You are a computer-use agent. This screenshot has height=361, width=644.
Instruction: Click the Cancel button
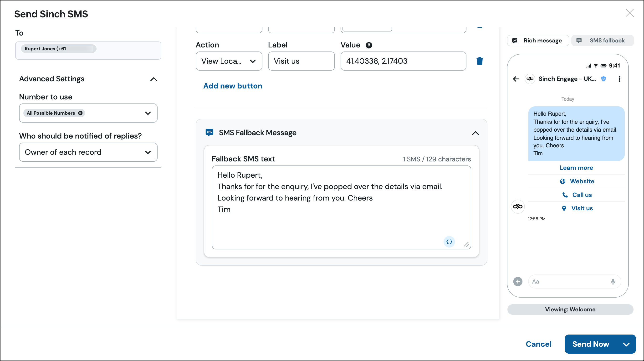tap(538, 344)
